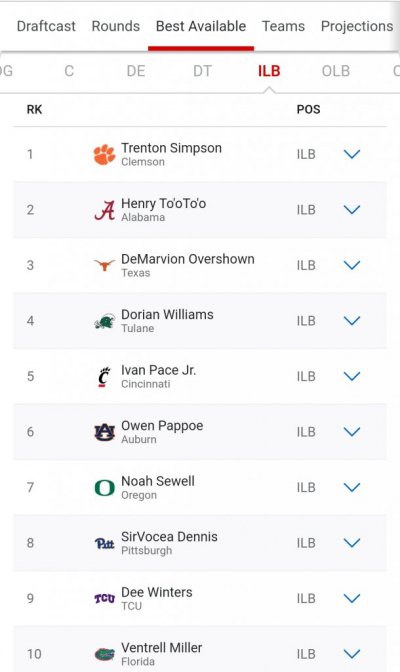This screenshot has width=400, height=672.
Task: Click the TCU logo beside Dee Winters
Action: tap(105, 598)
